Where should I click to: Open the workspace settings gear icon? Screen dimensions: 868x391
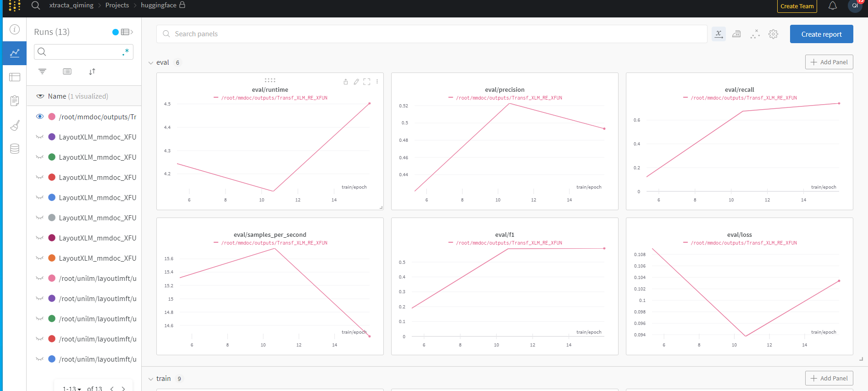774,34
